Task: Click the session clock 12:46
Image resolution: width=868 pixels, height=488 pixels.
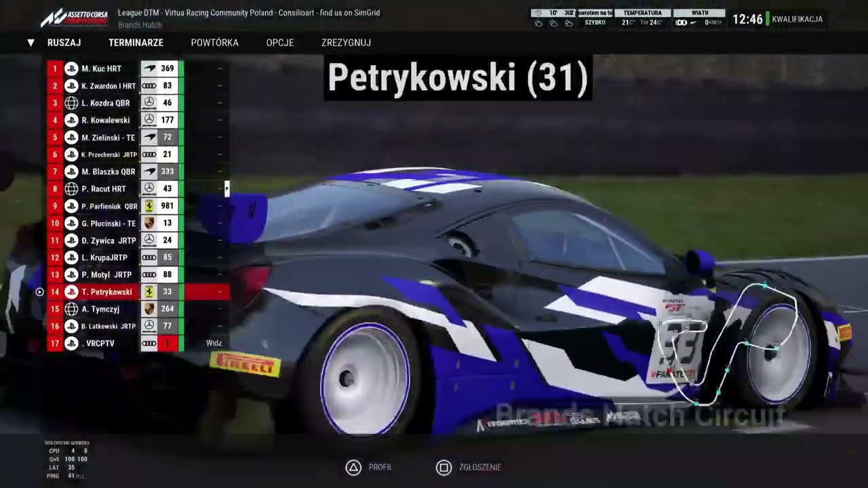Action: tap(747, 19)
